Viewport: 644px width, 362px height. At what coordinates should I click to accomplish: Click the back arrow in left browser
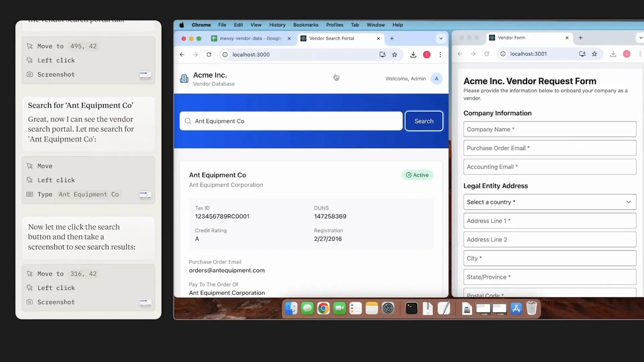[182, 55]
